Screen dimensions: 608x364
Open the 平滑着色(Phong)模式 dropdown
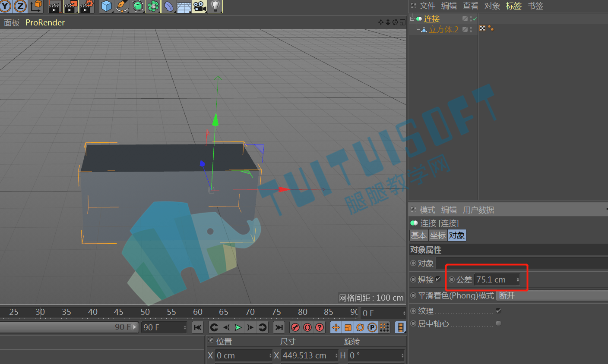click(x=552, y=295)
